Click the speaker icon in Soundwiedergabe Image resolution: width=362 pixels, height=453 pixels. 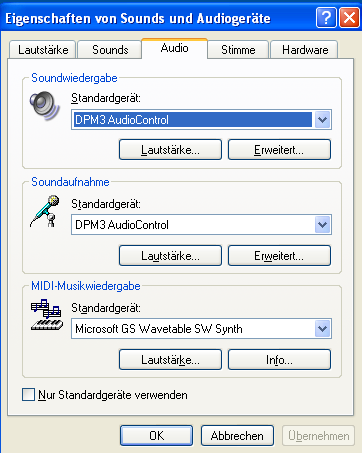tap(45, 106)
